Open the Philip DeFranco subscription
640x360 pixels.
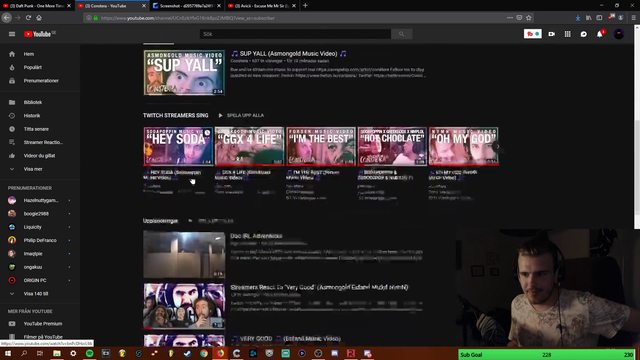point(40,240)
